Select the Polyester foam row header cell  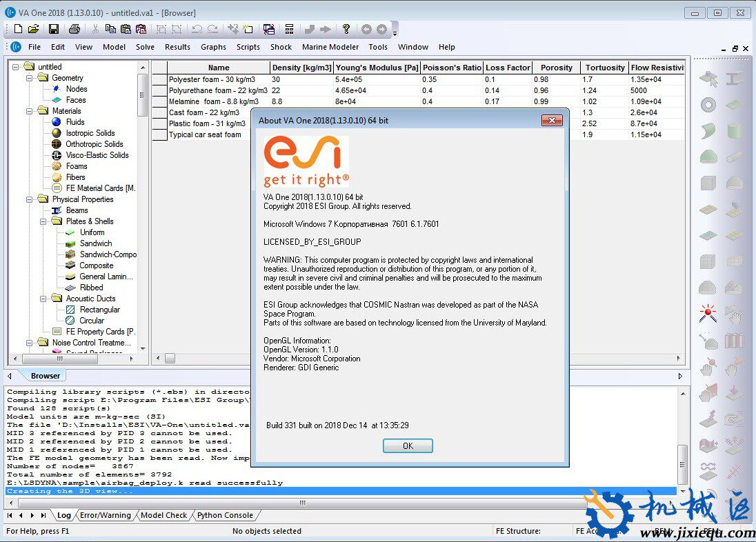tap(159, 79)
